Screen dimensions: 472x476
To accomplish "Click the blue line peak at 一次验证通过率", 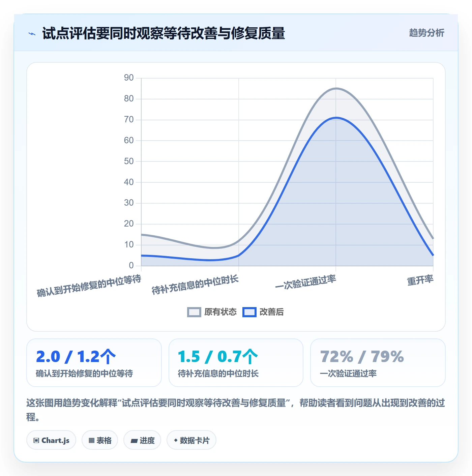I will click(x=336, y=118).
